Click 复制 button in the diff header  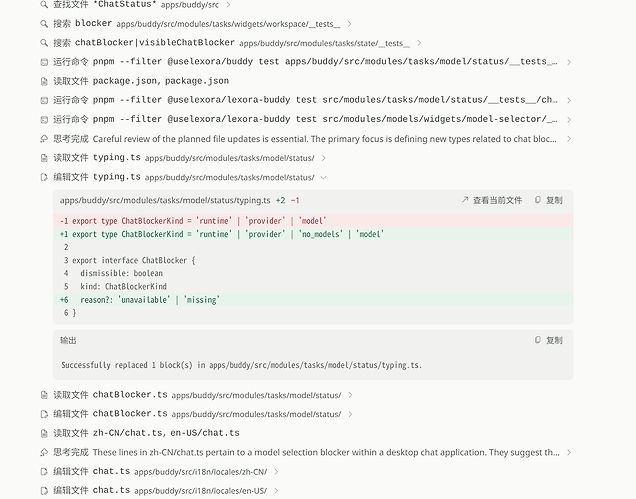coord(549,200)
